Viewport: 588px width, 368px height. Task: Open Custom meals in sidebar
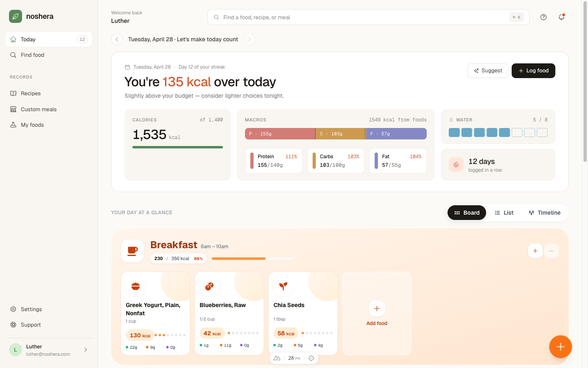49,109
